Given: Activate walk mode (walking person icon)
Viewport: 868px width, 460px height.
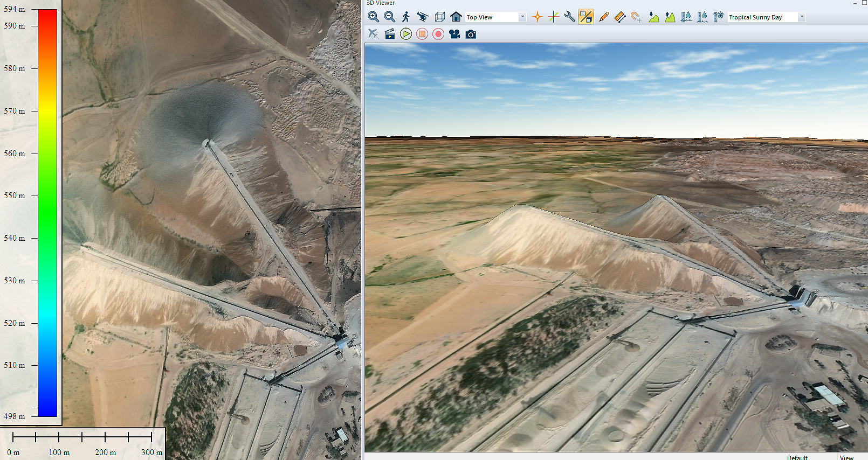Looking at the screenshot, I should click(x=406, y=17).
